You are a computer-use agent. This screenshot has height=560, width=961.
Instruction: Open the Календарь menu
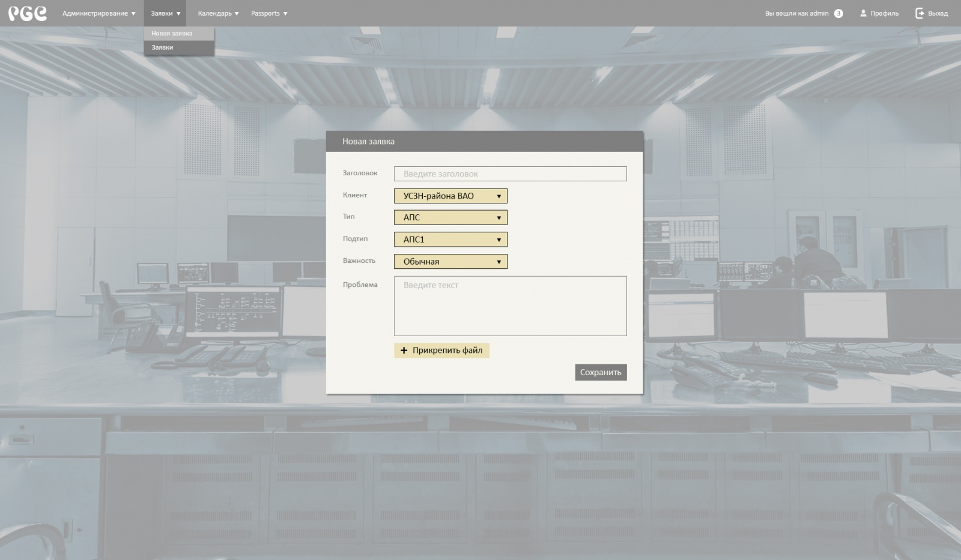tap(218, 13)
